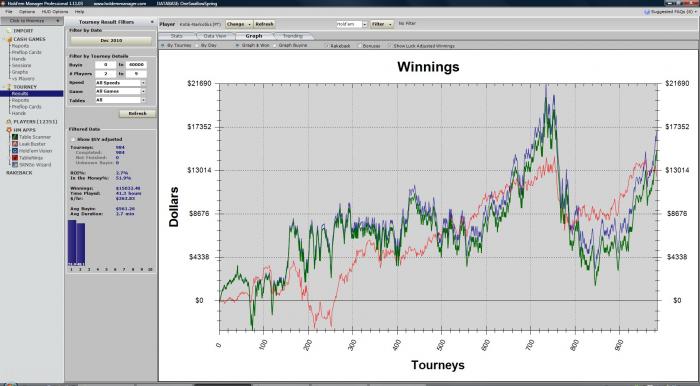The height and width of the screenshot is (386, 700).
Task: Switch to the Stats tab
Action: click(177, 36)
